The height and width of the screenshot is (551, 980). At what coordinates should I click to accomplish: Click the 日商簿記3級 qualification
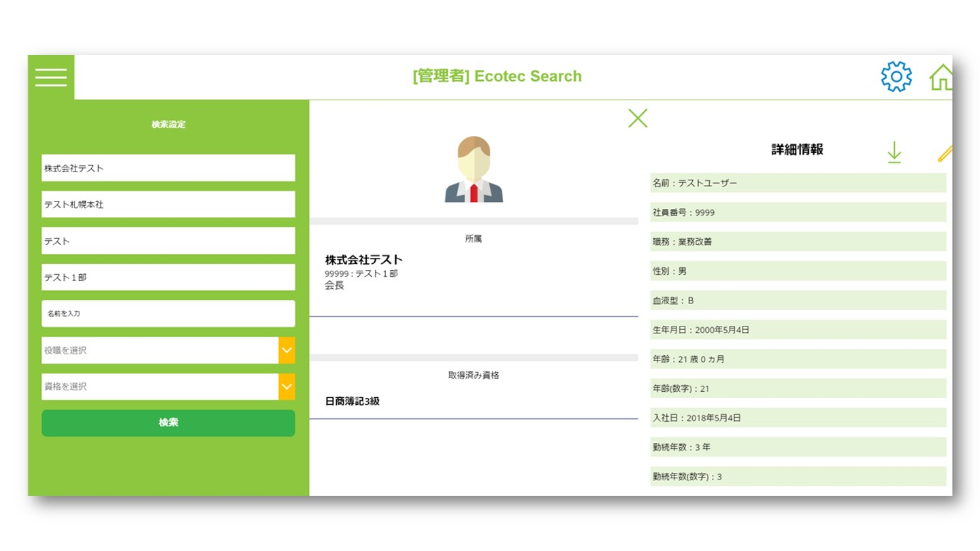tap(353, 401)
